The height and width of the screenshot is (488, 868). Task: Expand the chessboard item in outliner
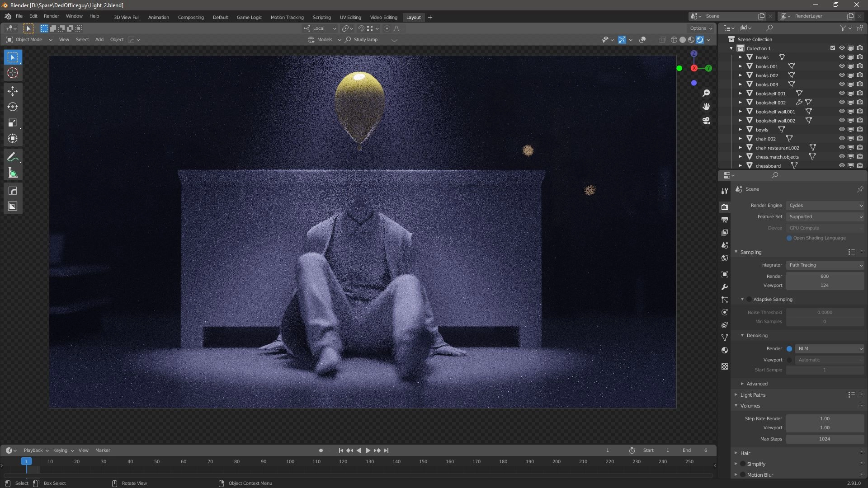click(x=741, y=166)
